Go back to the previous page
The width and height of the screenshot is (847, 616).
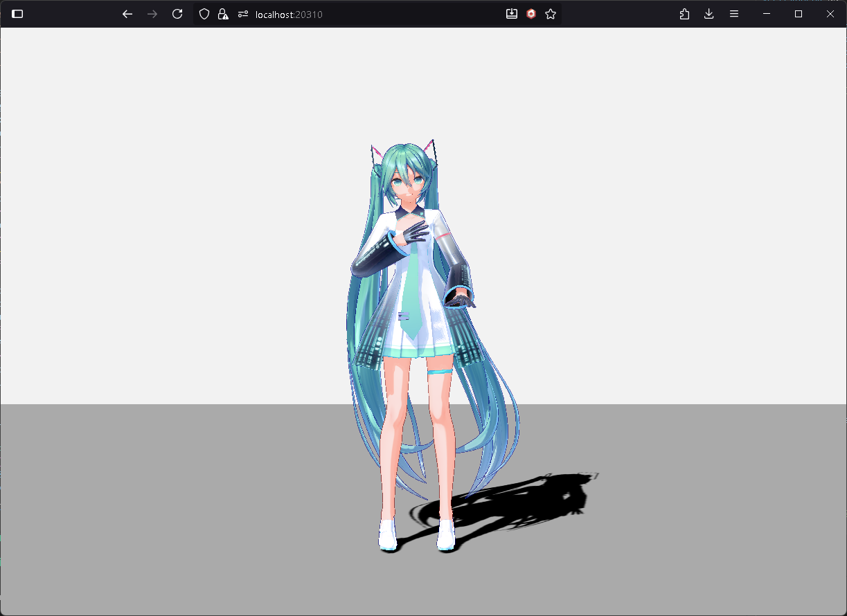click(127, 14)
